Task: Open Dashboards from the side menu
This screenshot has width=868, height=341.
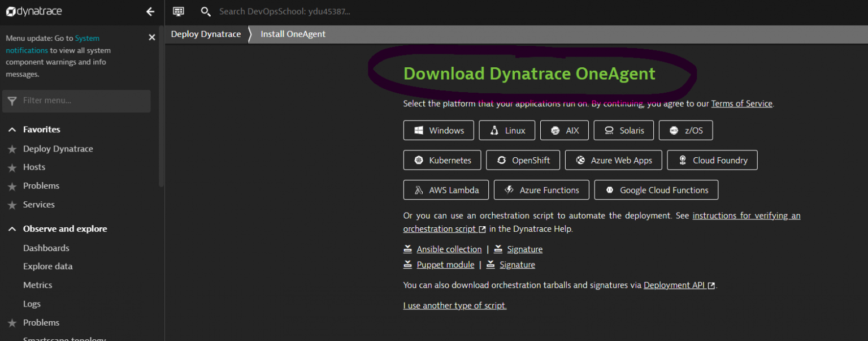Action: tap(46, 248)
